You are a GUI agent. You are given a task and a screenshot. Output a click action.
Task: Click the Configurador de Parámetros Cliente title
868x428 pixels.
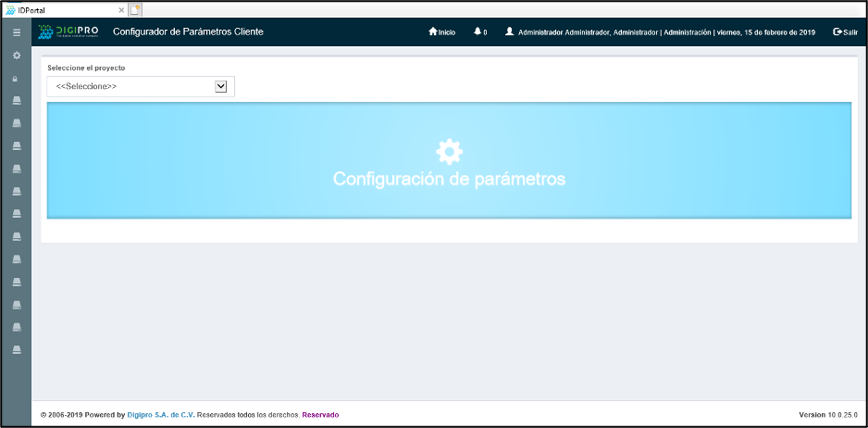(x=188, y=31)
